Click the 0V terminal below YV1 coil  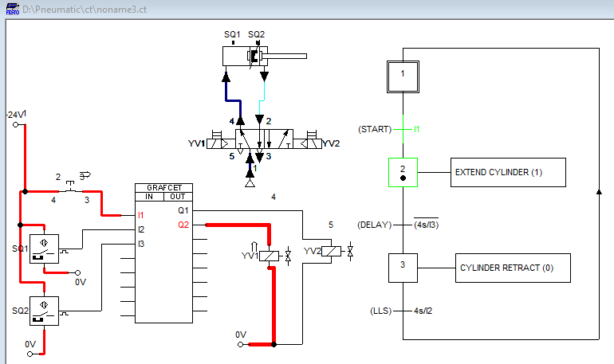coord(241,344)
